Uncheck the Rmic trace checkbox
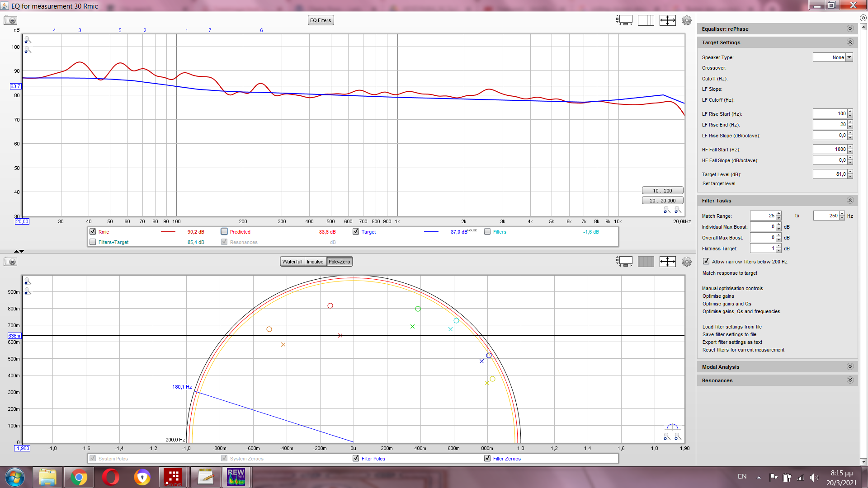The height and width of the screenshot is (488, 868). coord(93,231)
